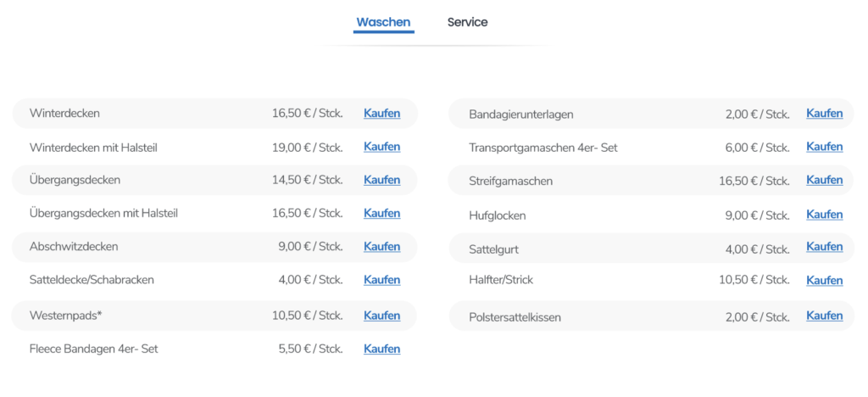Viewport: 868px width, 397px height.
Task: Buy Bandagierunterlagen washing
Action: click(824, 114)
